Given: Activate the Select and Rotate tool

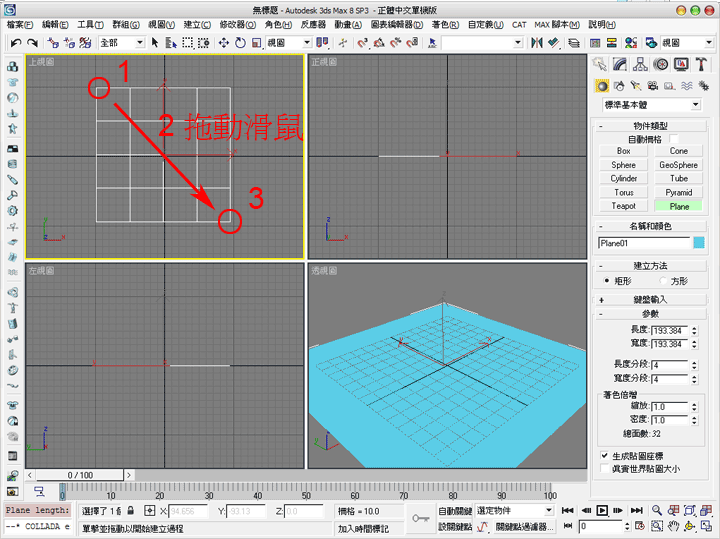Looking at the screenshot, I should [x=240, y=43].
